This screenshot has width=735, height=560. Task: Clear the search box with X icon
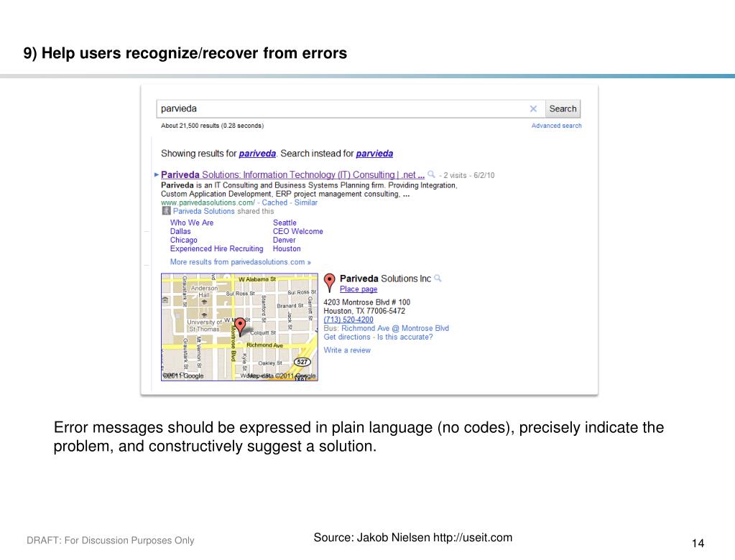(x=533, y=108)
